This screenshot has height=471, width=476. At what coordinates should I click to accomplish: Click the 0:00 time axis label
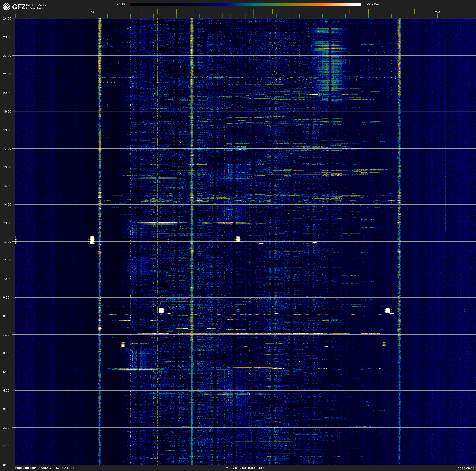[6, 465]
